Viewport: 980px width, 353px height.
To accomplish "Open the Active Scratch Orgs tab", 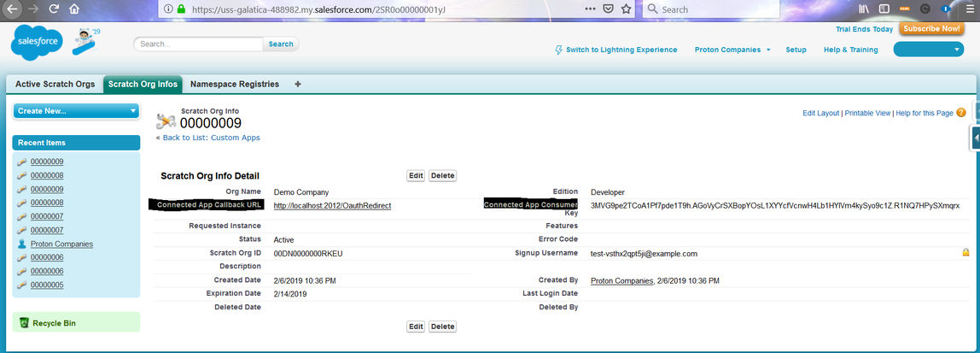I will click(x=55, y=84).
